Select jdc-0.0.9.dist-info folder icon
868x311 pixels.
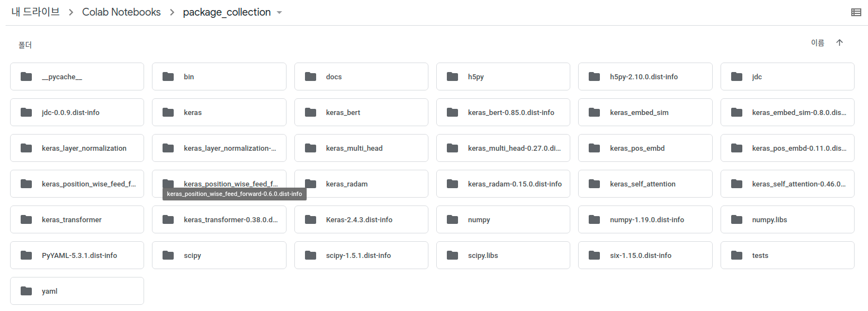(26, 112)
